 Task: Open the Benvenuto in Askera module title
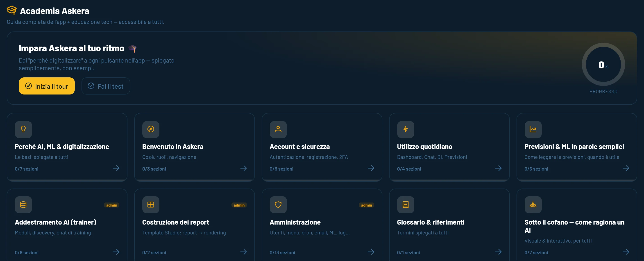click(x=173, y=147)
